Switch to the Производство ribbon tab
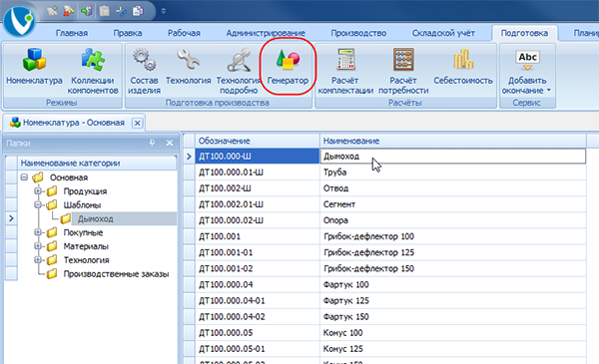 pyautogui.click(x=358, y=33)
